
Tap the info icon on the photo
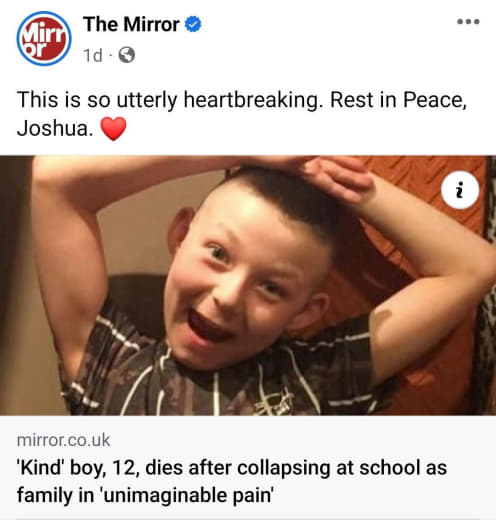point(460,190)
